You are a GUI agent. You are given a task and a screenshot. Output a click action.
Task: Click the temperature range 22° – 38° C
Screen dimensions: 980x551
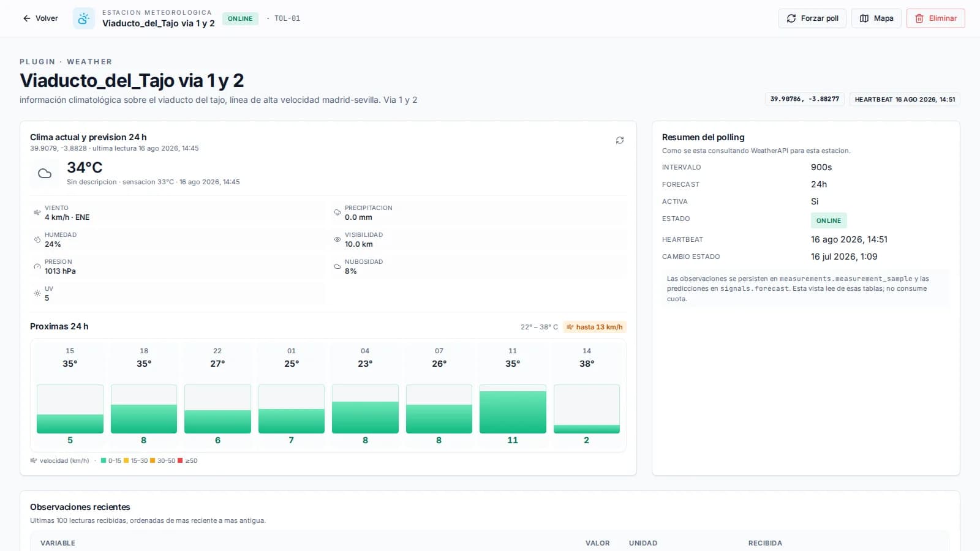[x=539, y=327]
